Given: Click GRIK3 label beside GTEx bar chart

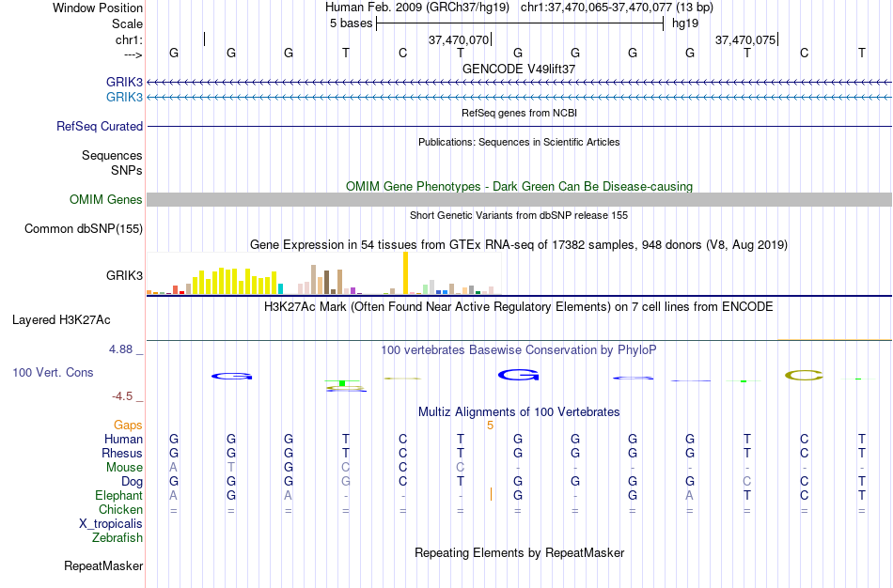Looking at the screenshot, I should [x=124, y=275].
